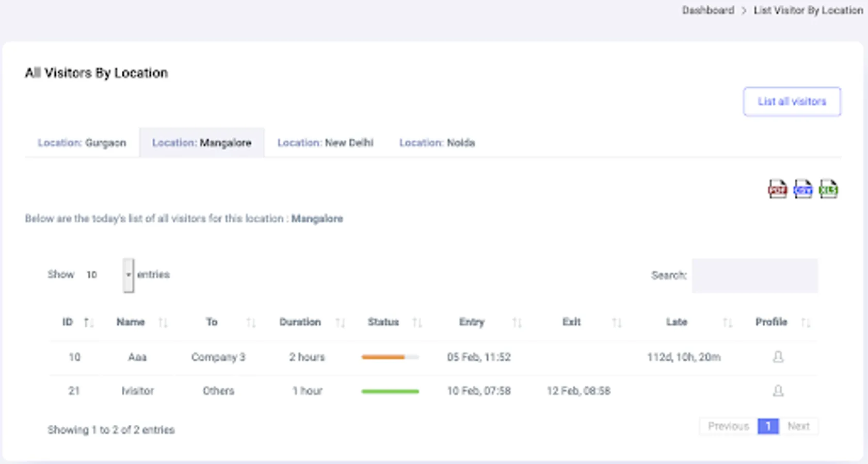Export visitor list as XLS

tap(828, 189)
